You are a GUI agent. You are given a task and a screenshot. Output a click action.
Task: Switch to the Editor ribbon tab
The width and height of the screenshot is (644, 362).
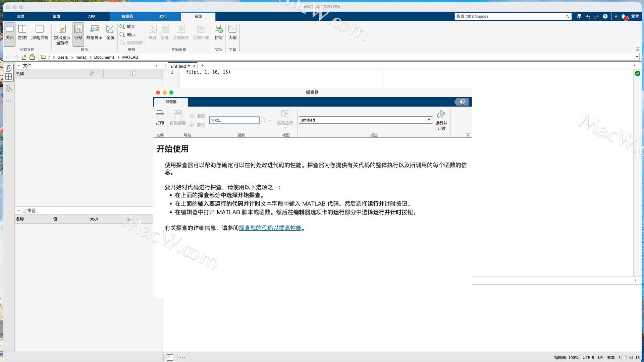[127, 16]
